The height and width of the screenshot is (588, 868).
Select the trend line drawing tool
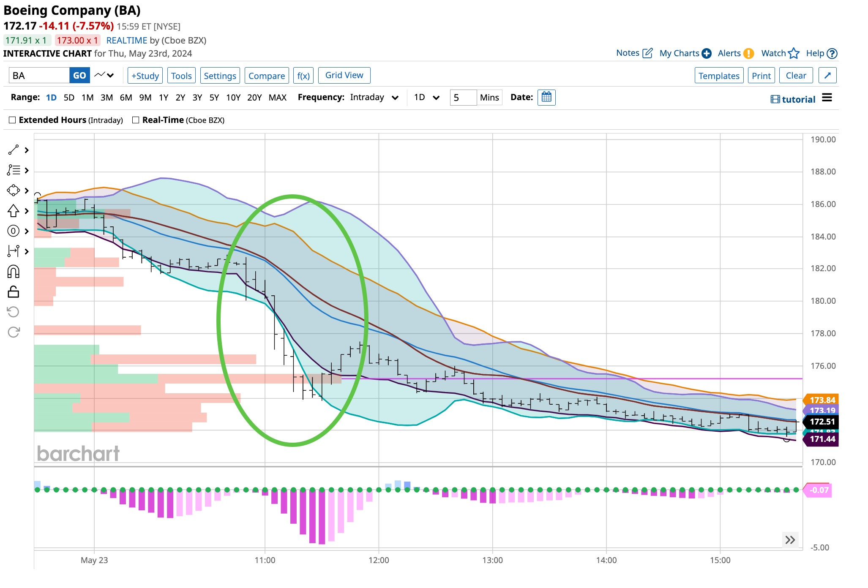(x=13, y=150)
